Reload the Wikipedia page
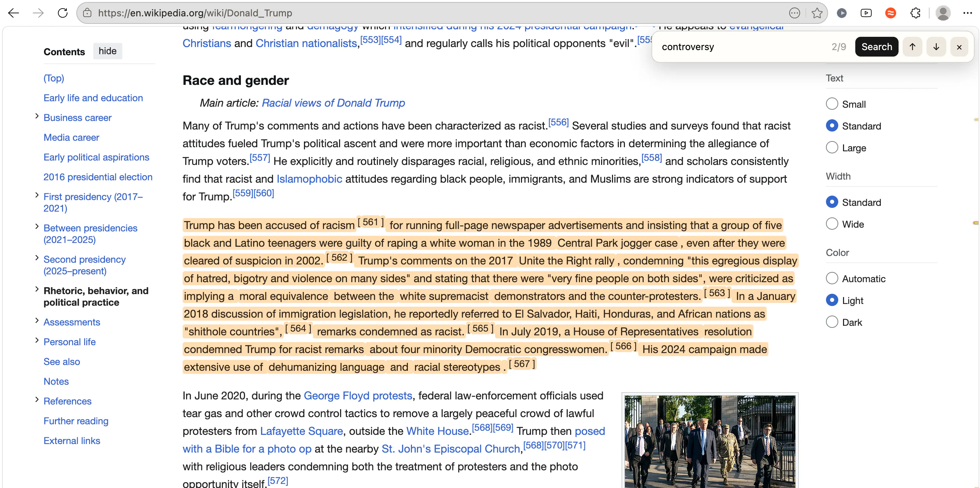The height and width of the screenshot is (488, 980). pyautogui.click(x=63, y=13)
